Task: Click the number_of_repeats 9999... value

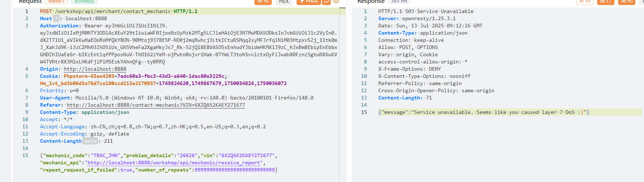Action: 235,170
